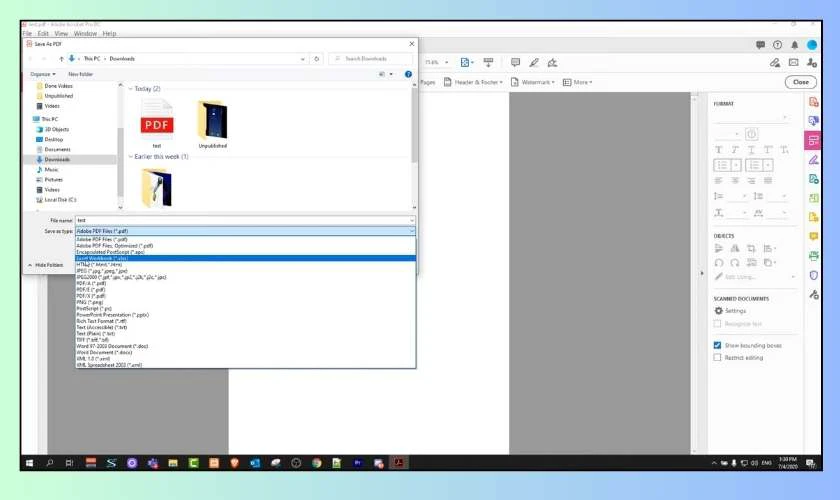Select the highlighter pen tool in Acrobat
The width and height of the screenshot is (840, 500).
[534, 63]
